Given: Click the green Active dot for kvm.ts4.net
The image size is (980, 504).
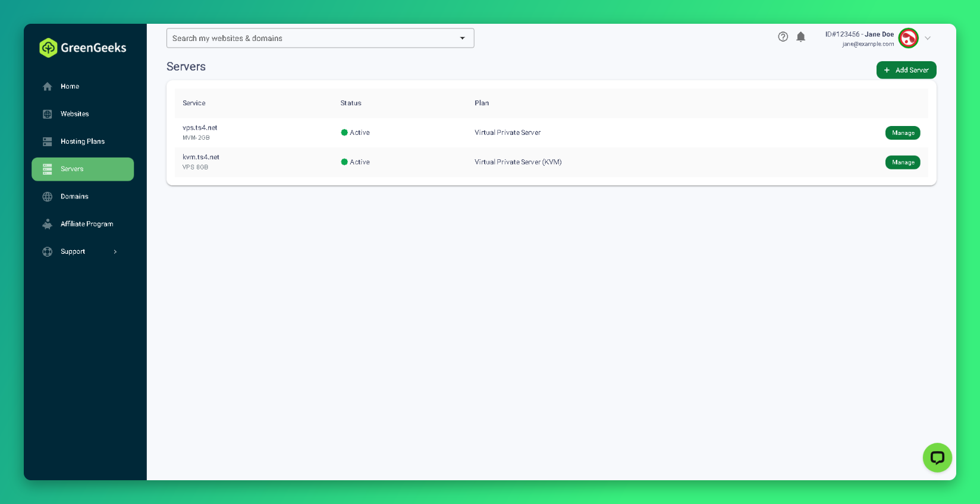Looking at the screenshot, I should click(344, 162).
